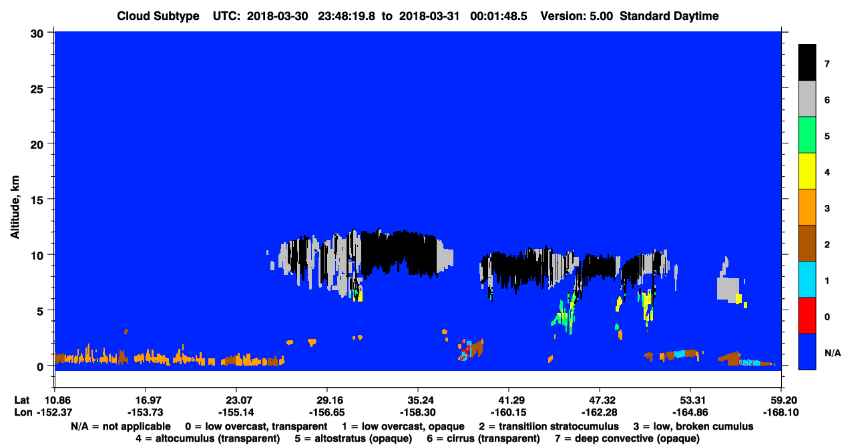Click the longitude value '-160.15'
868x445 pixels.
509,412
